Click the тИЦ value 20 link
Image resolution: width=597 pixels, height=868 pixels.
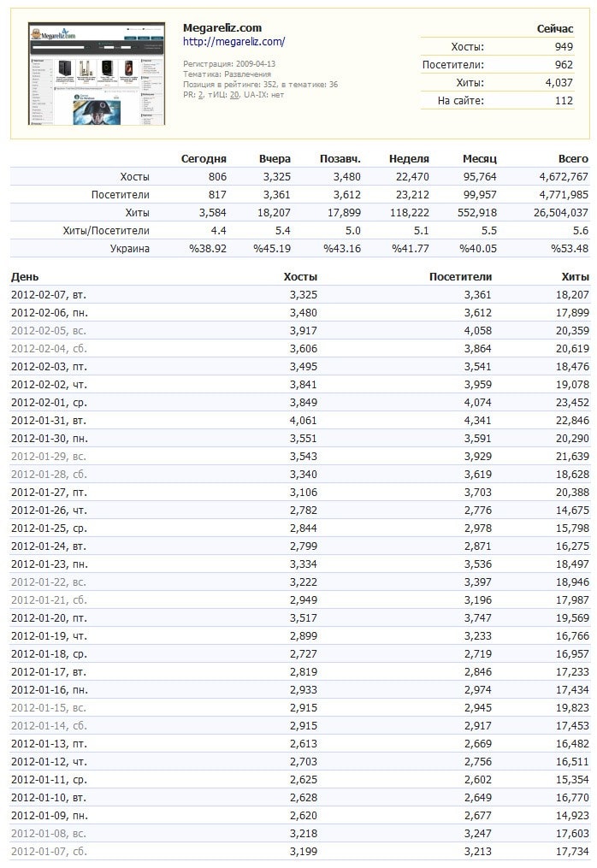coord(233,95)
